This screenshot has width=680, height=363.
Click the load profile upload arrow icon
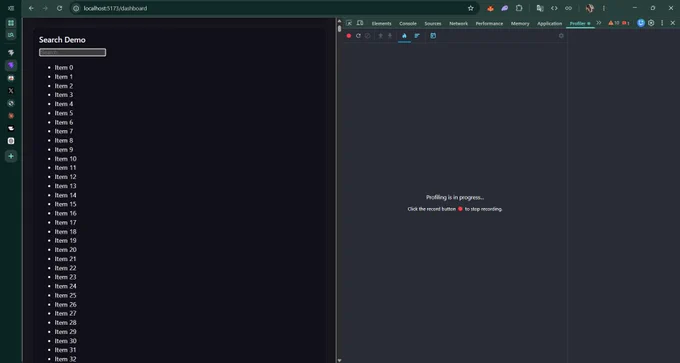[380, 36]
